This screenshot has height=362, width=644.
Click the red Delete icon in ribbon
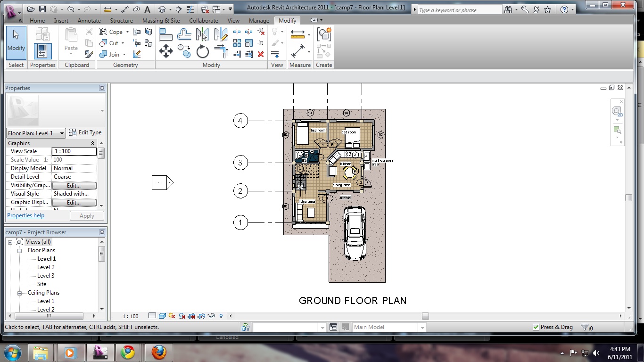261,54
